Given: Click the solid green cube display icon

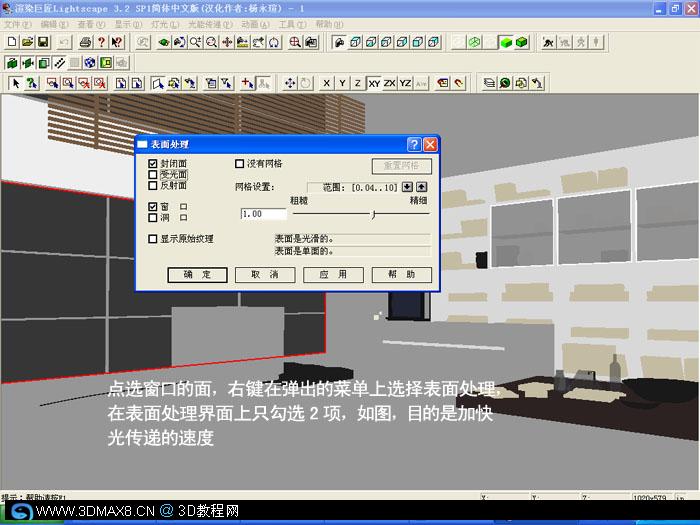Looking at the screenshot, I should coord(506,42).
